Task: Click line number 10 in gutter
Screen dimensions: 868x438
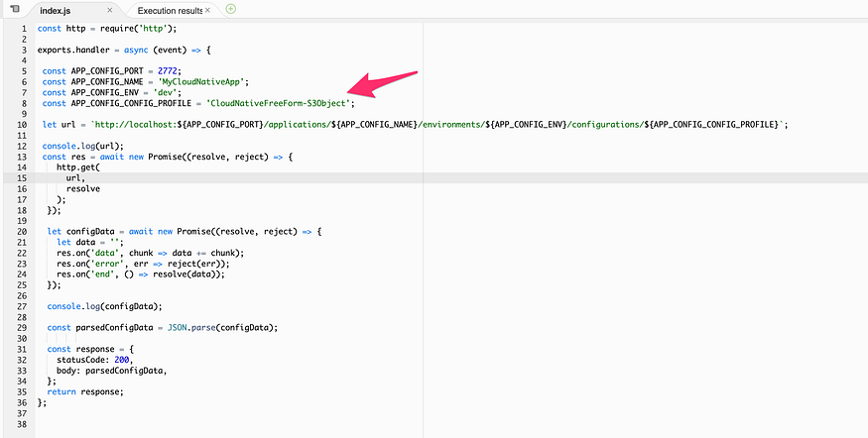Action: click(x=22, y=125)
